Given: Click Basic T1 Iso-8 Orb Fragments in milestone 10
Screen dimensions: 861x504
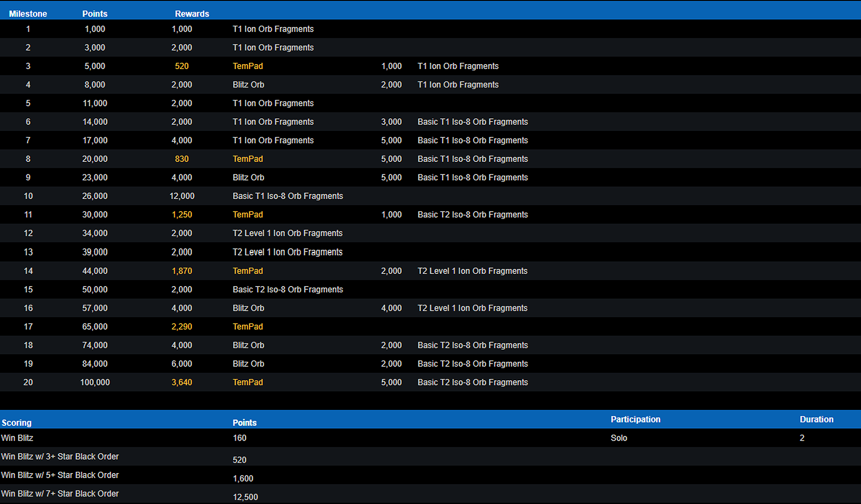Looking at the screenshot, I should tap(288, 196).
